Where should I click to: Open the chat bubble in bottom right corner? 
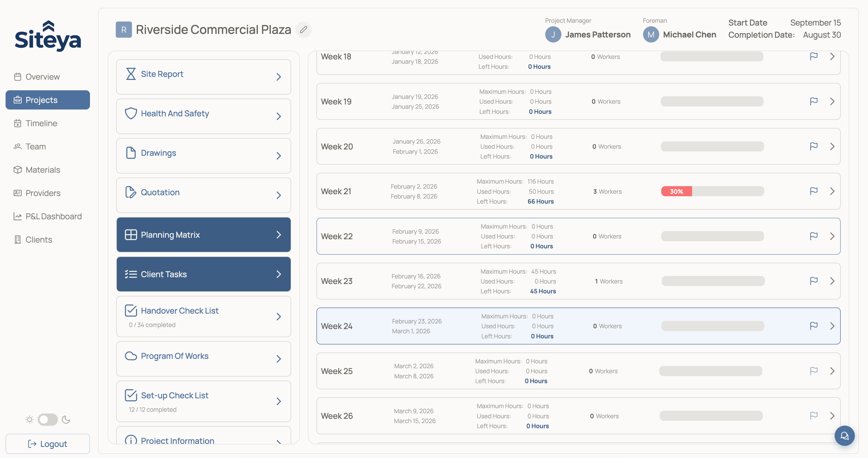[844, 435]
